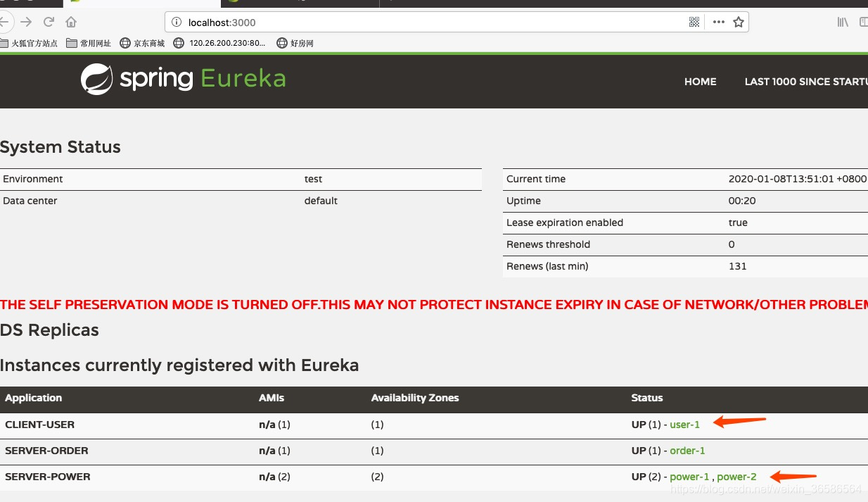
Task: Select the Data center value default
Action: coord(321,201)
